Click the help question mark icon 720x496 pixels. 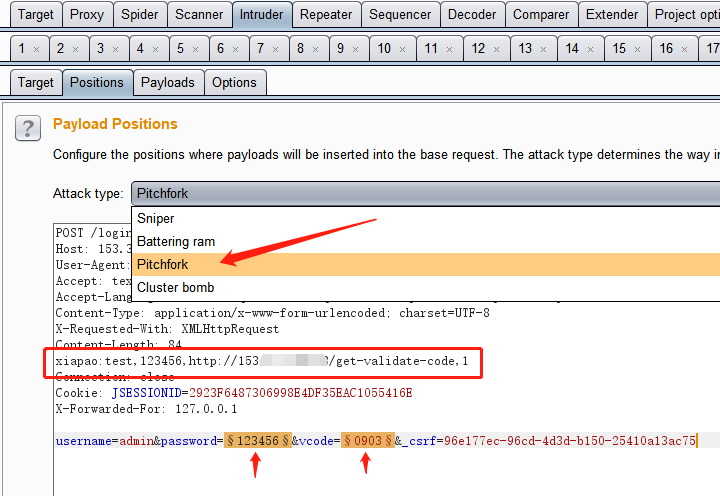(27, 129)
